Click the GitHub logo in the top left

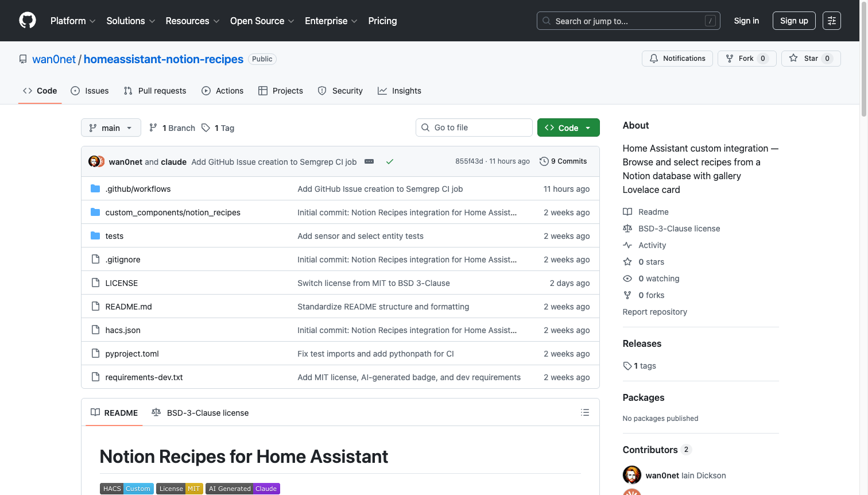click(x=27, y=20)
